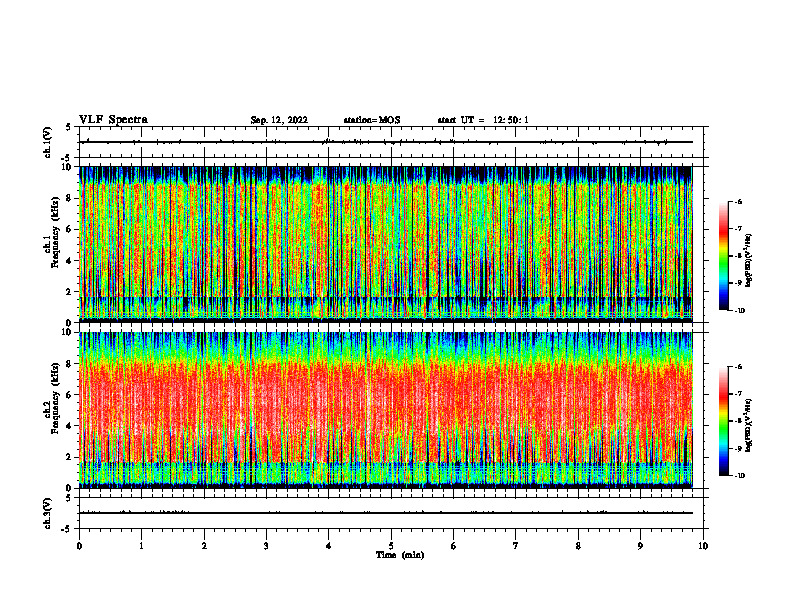
Task: Click the "4" kHz tick of ch.2 frequency axis
Action: tap(70, 426)
